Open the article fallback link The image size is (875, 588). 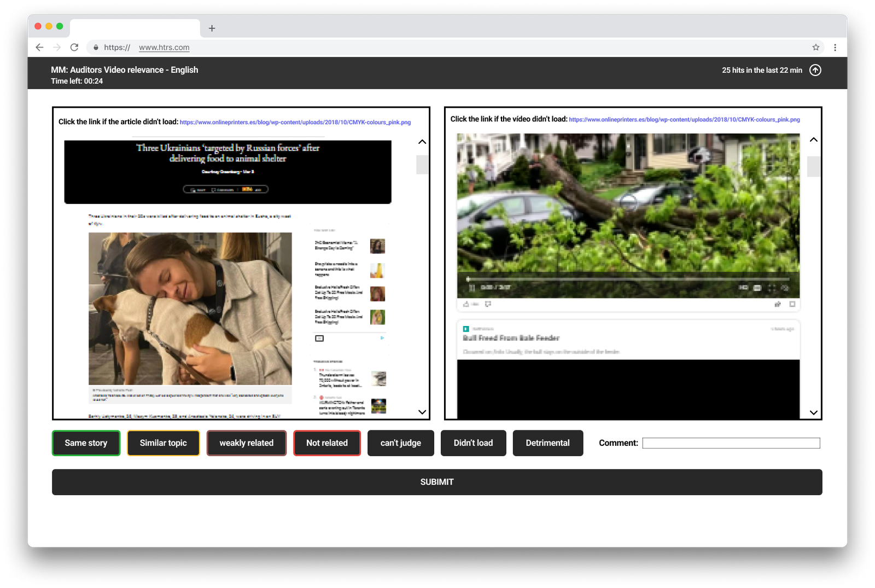(x=295, y=123)
